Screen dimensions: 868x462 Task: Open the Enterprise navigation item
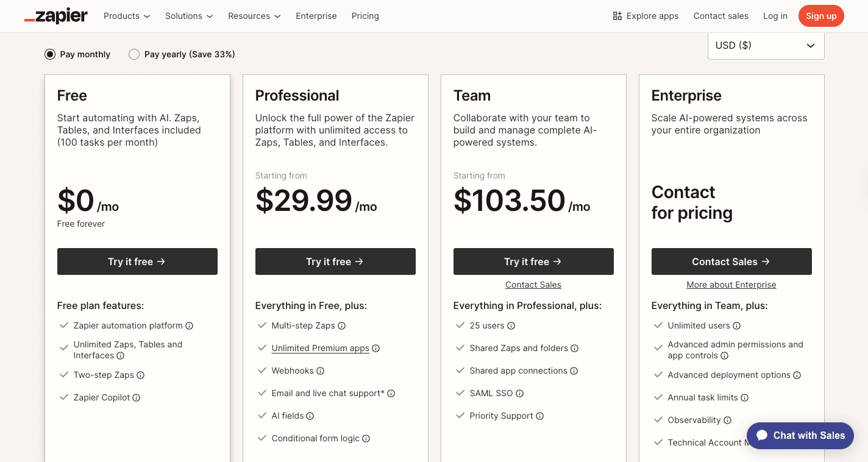[x=316, y=16]
